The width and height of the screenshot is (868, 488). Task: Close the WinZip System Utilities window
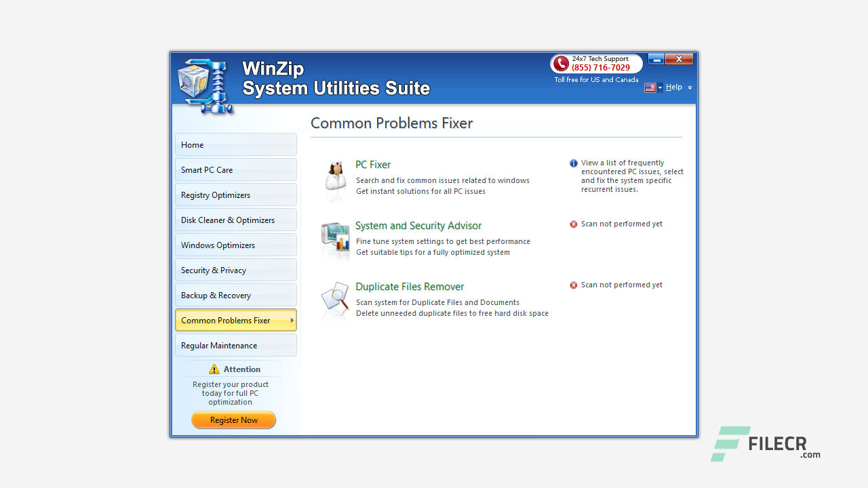tap(679, 59)
